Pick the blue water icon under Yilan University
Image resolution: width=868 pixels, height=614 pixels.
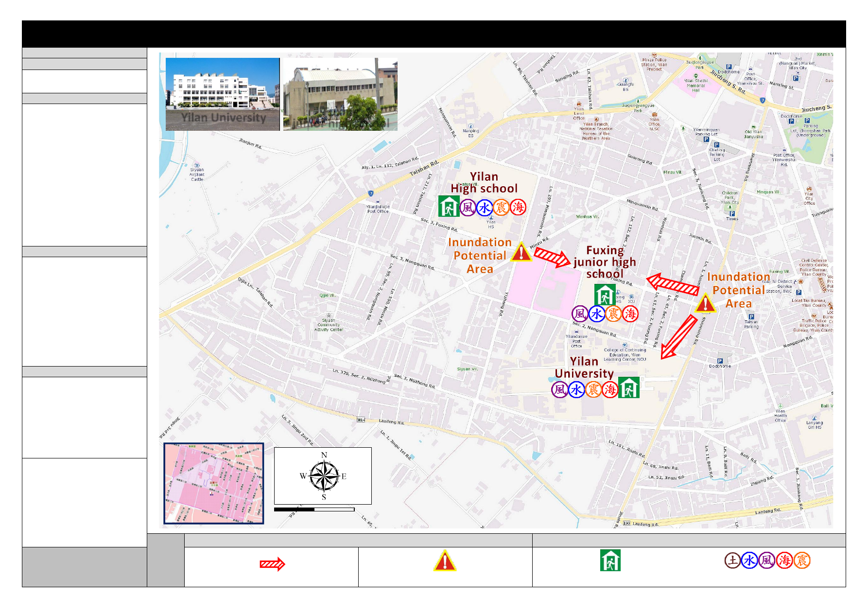[x=577, y=389]
